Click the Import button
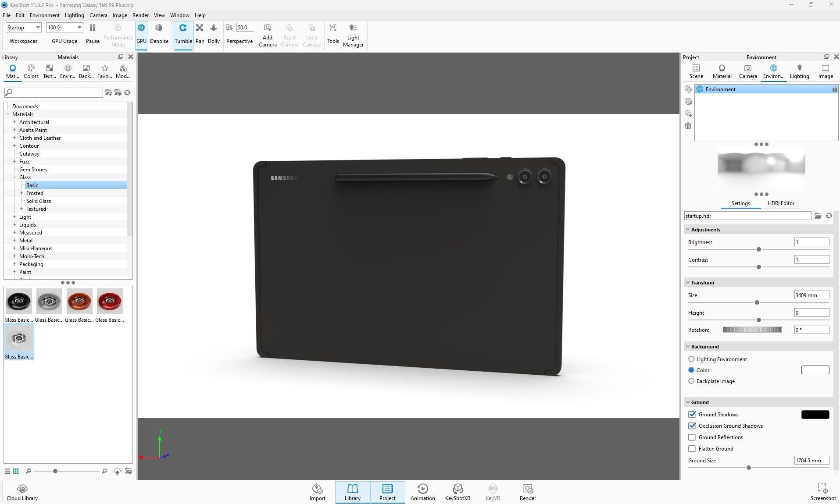 point(317,492)
